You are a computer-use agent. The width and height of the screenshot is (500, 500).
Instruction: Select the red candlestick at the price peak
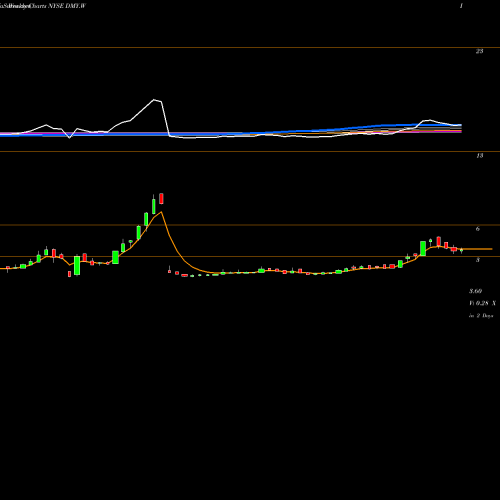(x=161, y=198)
